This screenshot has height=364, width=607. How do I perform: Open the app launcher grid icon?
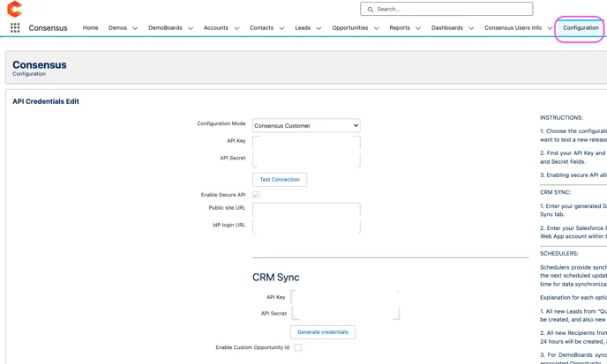[15, 28]
